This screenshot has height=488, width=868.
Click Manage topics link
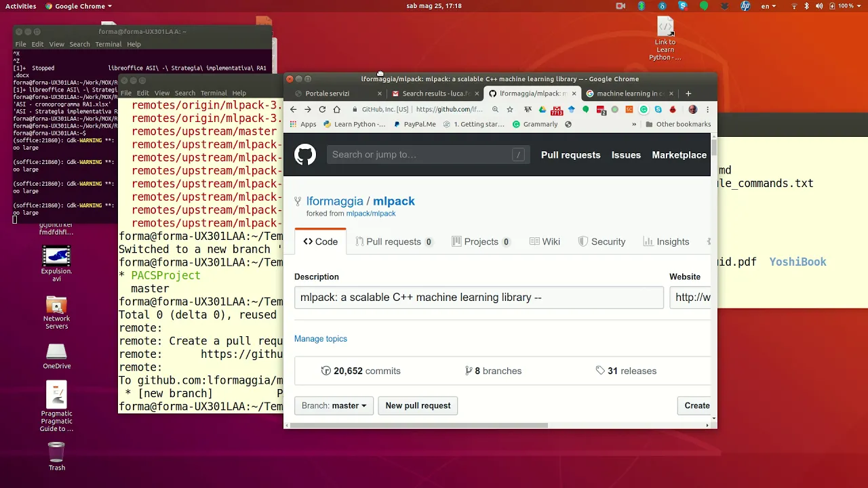coord(321,339)
